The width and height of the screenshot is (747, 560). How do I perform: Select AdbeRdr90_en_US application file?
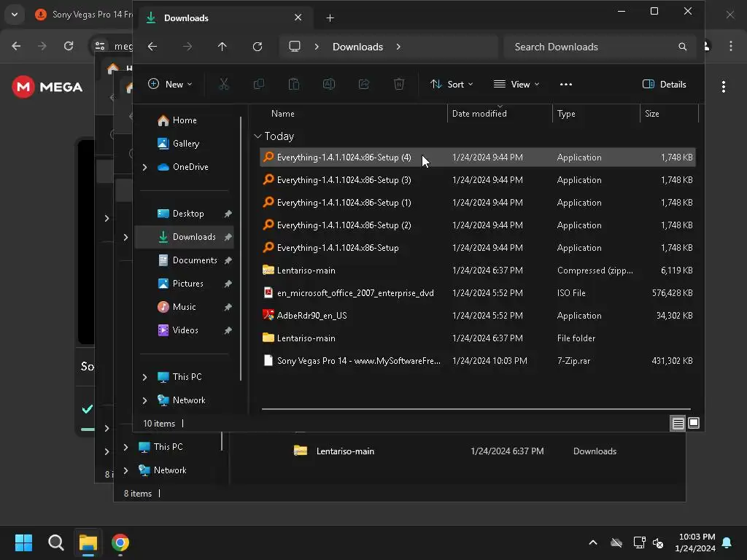tap(477, 316)
